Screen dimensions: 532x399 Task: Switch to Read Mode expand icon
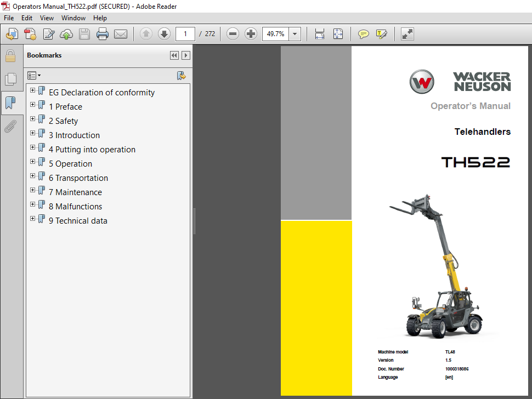coord(407,34)
